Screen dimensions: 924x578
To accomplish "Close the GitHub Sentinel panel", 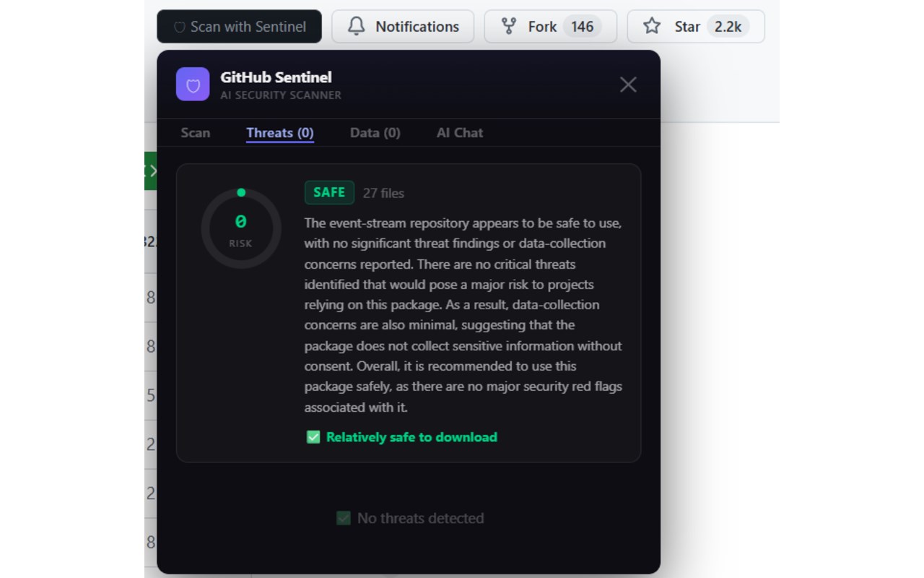I will [628, 85].
